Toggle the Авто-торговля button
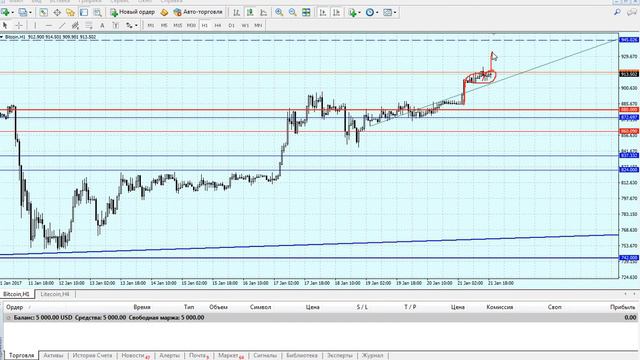Viewport: 640px width, 360px height. pos(198,12)
